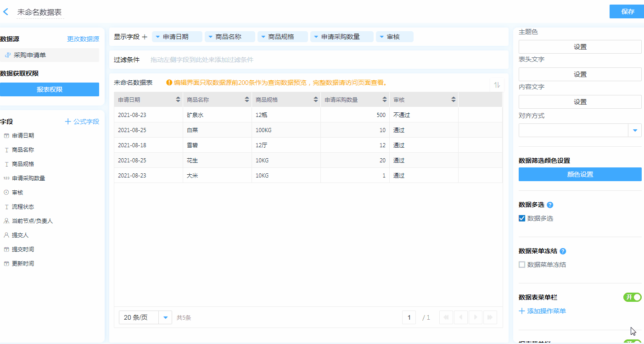Enable the 数据菜单冻结 checkbox
Screen dimensions: 644x344
tap(522, 265)
